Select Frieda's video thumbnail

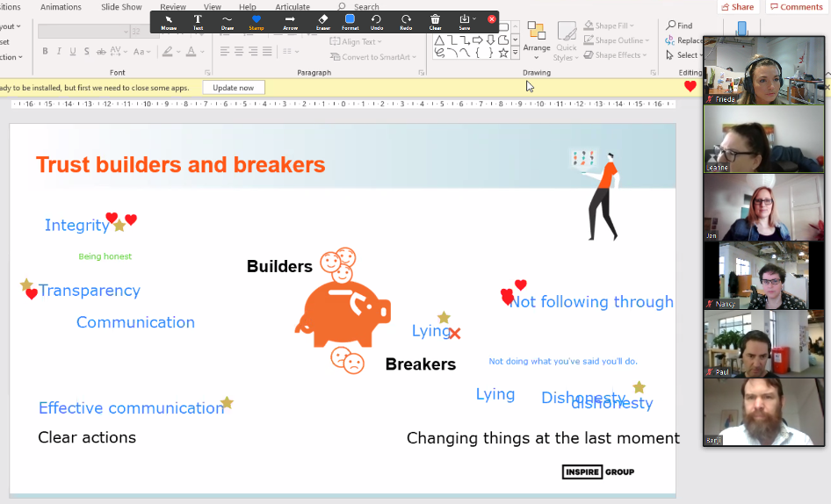coord(763,70)
